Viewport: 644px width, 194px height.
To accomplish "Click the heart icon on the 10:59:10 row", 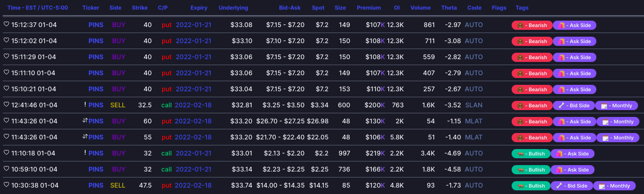I will pyautogui.click(x=6, y=169).
